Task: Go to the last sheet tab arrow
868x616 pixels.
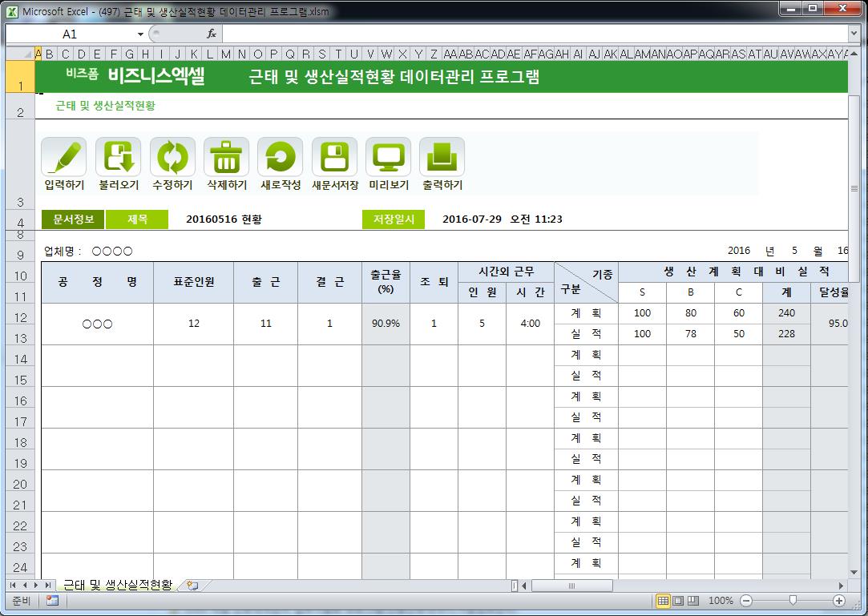Action: [48, 585]
